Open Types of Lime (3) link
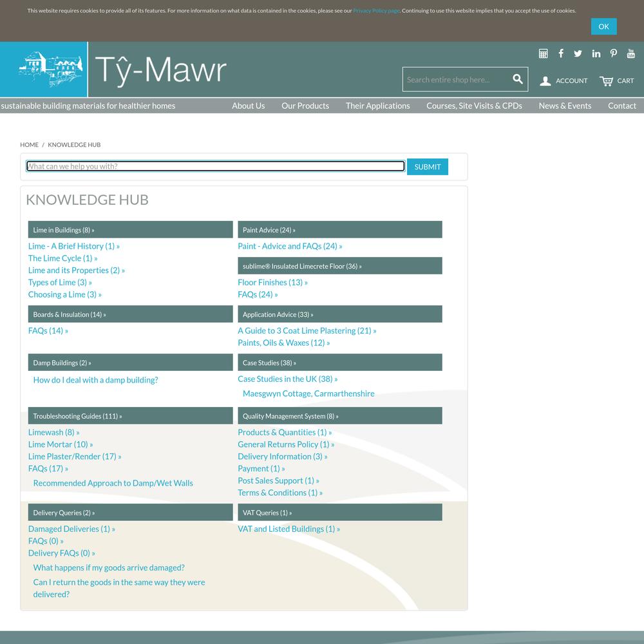 (60, 282)
